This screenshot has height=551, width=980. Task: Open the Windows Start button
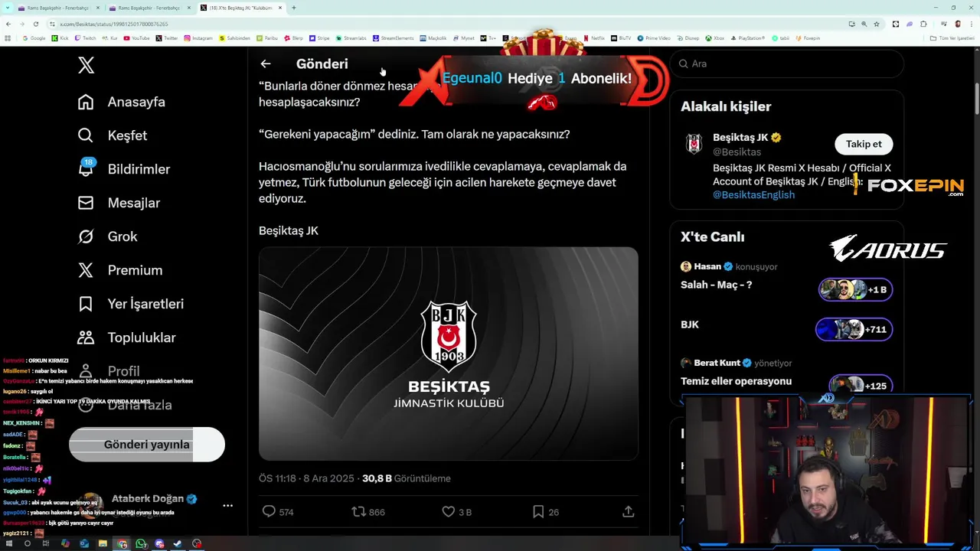point(8,544)
